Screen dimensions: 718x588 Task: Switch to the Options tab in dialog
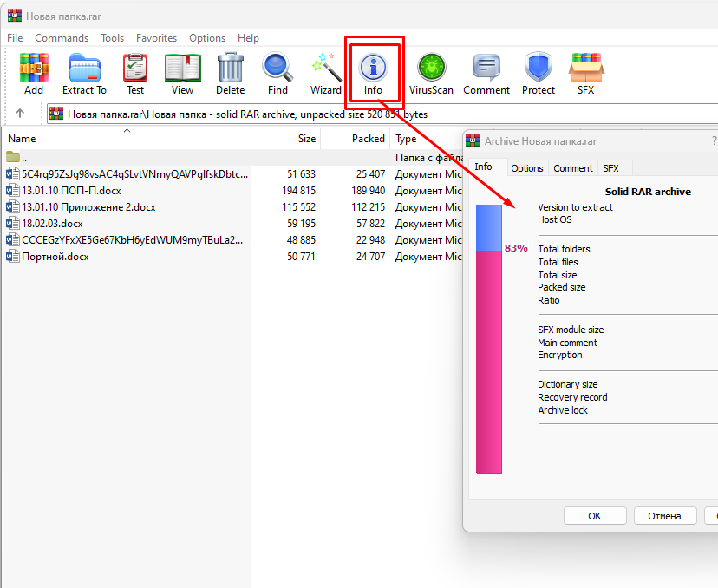point(527,168)
